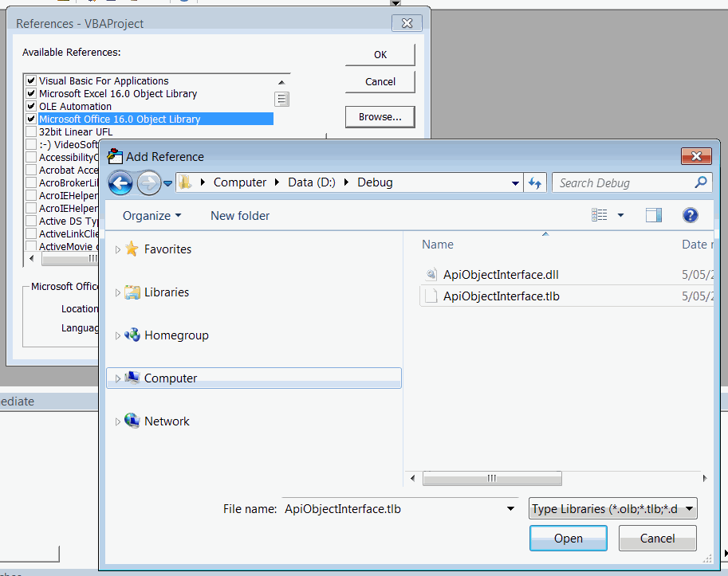Open the address bar history dropdown
728x576 pixels.
click(515, 183)
